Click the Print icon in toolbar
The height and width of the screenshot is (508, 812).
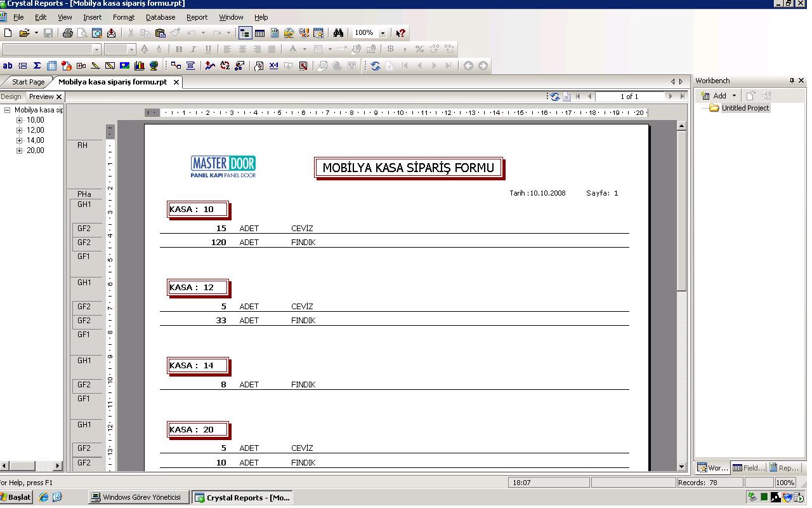68,33
